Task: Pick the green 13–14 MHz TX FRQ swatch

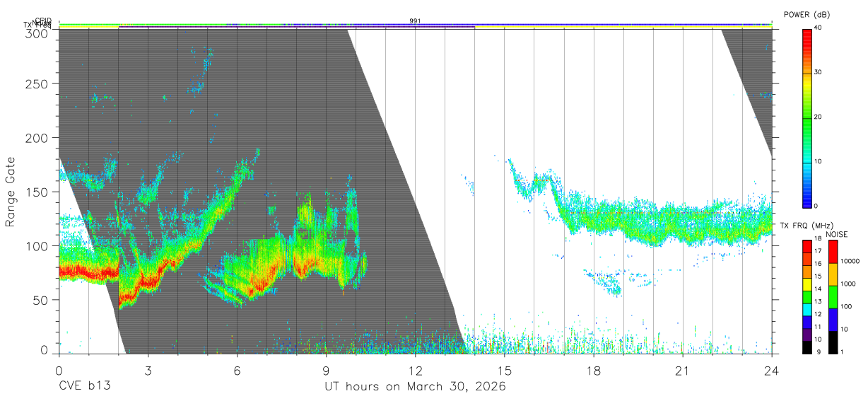Action: pos(807,297)
